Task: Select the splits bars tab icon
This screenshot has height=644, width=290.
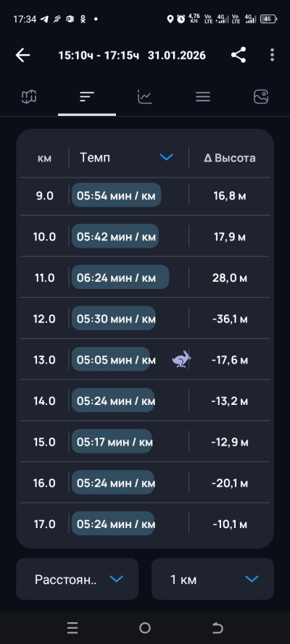Action: point(87,97)
